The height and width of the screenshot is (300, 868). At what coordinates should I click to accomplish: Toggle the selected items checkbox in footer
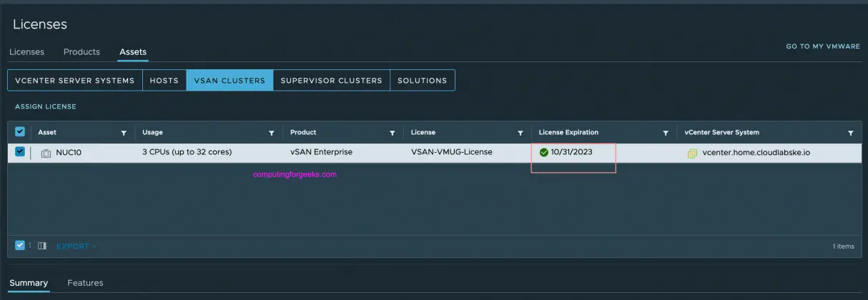[20, 246]
